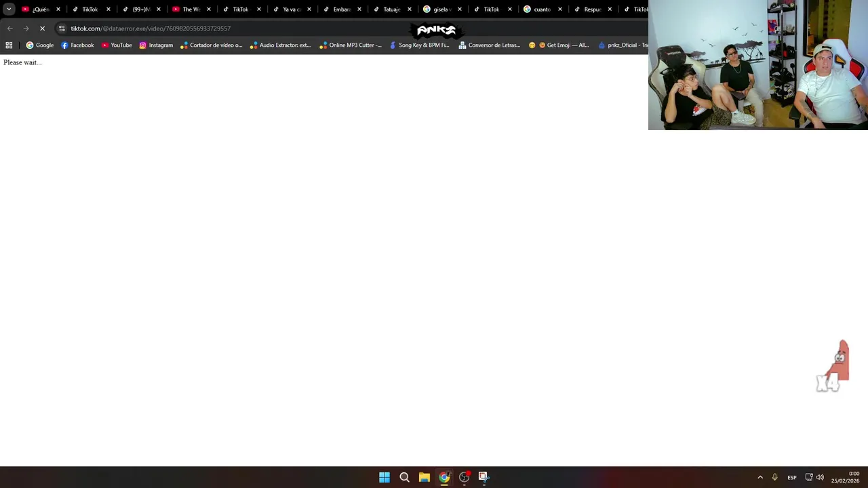Open the Instagram bookmark
Viewport: 868px width, 488px height.
[156, 45]
